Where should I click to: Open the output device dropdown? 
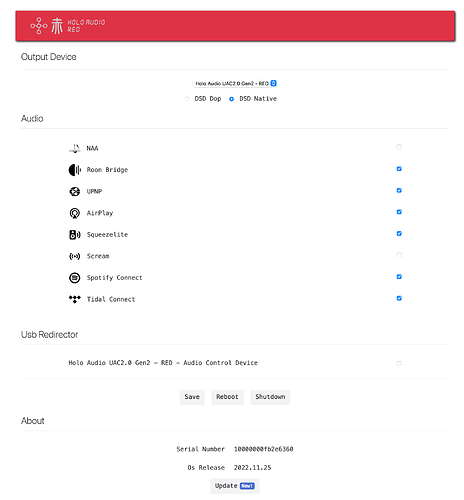(x=235, y=83)
